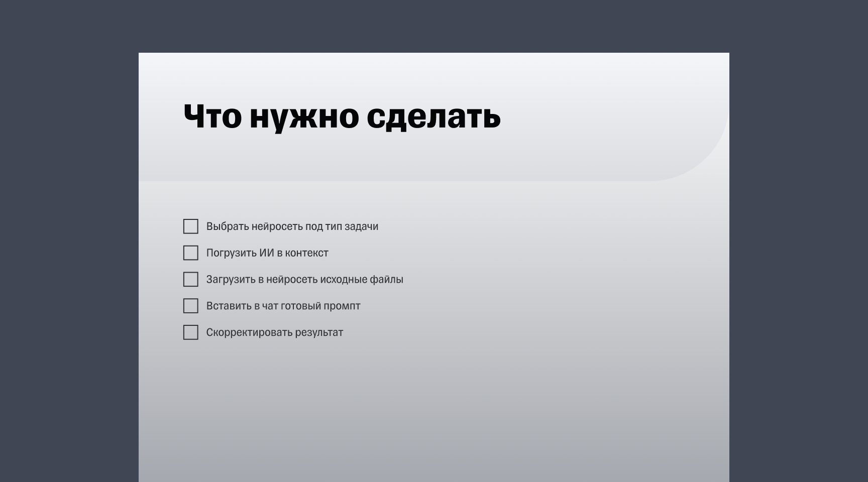The image size is (868, 482).
Task: Check the 'Загрузить в нейросеть исходные файлы' box
Action: [x=190, y=280]
